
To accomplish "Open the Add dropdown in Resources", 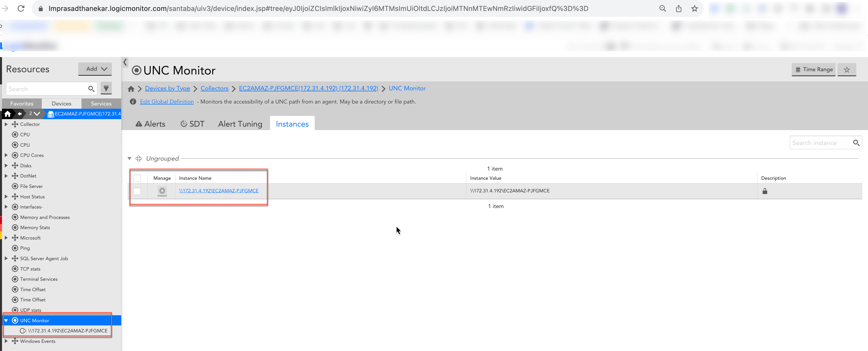I will 95,69.
